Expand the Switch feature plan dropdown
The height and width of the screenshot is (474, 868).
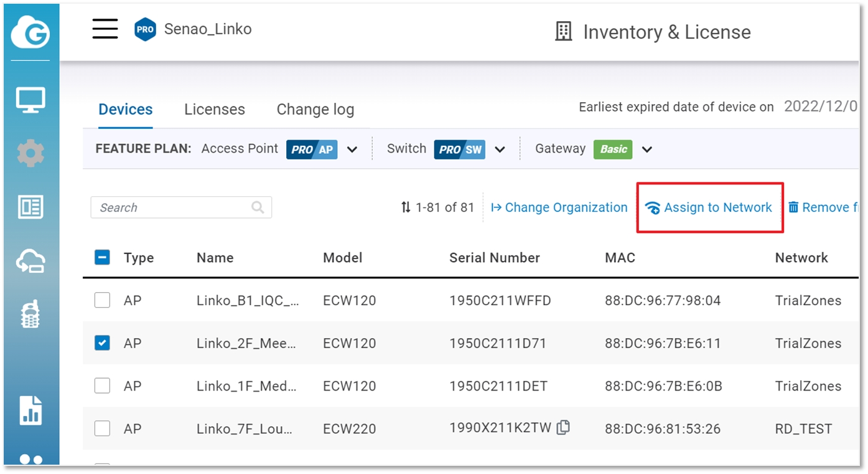click(500, 149)
